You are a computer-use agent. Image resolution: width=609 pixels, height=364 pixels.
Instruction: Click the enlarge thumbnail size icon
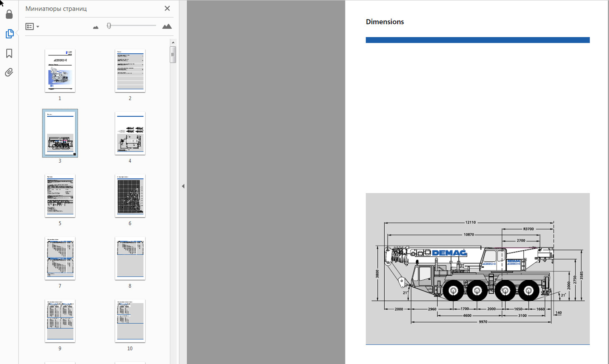pos(167,26)
